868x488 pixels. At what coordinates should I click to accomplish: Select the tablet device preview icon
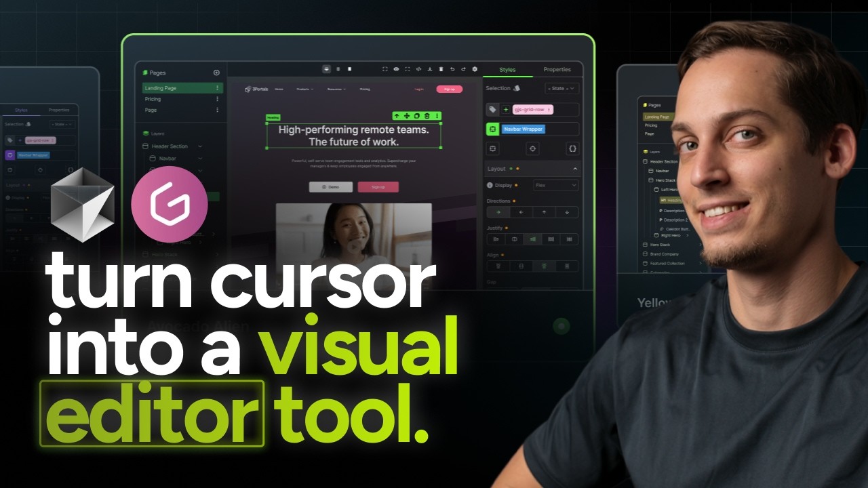(338, 69)
